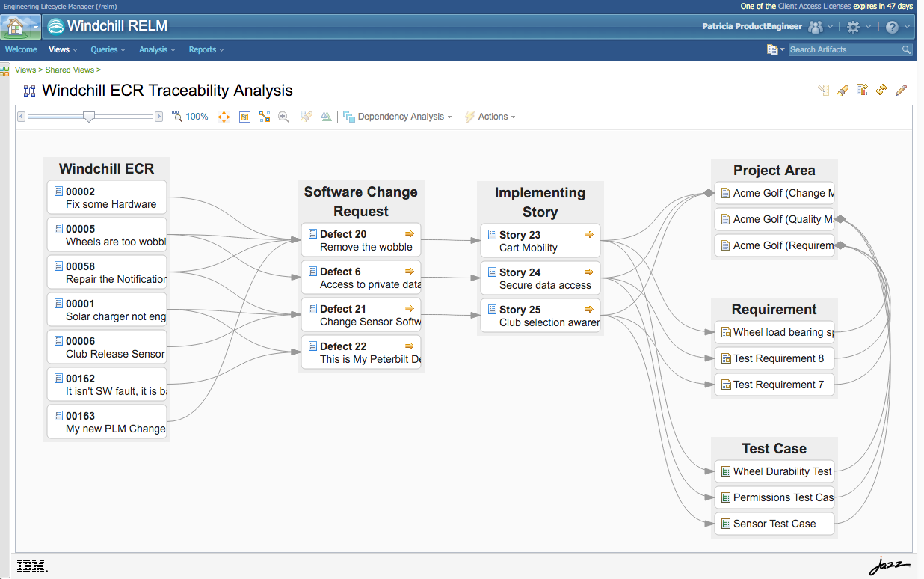Screen dimensions: 924x579
Task: Click the fit-to-window icon
Action: [x=224, y=117]
